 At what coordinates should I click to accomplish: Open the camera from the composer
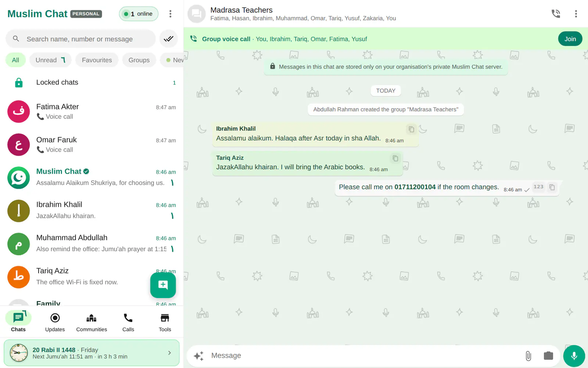pos(548,356)
